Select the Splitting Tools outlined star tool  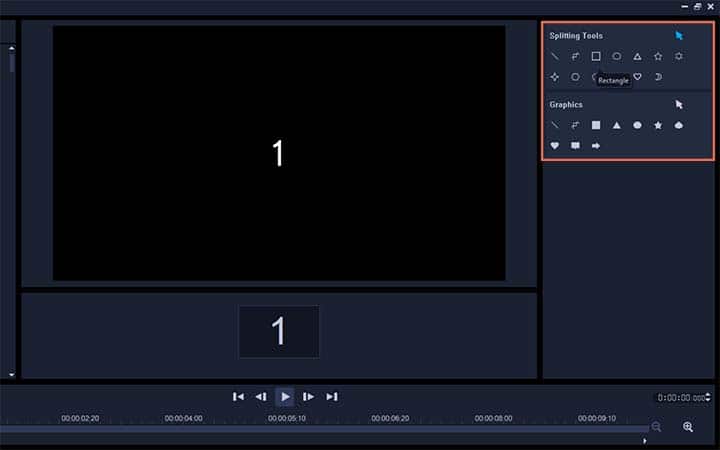tap(658, 56)
